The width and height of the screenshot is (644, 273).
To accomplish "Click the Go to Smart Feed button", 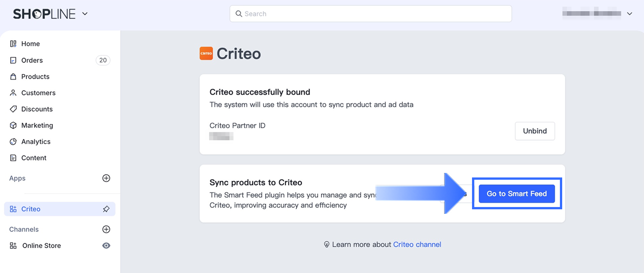I will click(x=517, y=194).
